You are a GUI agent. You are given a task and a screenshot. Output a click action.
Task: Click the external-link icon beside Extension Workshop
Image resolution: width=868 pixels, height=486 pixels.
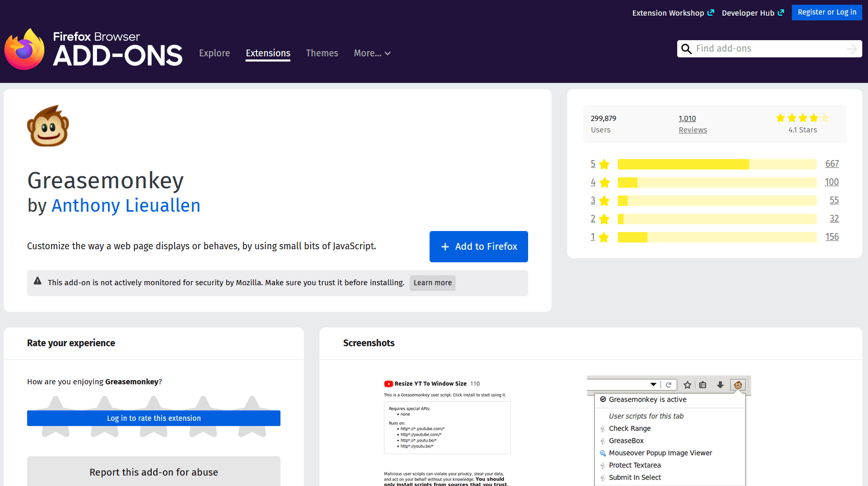[712, 12]
